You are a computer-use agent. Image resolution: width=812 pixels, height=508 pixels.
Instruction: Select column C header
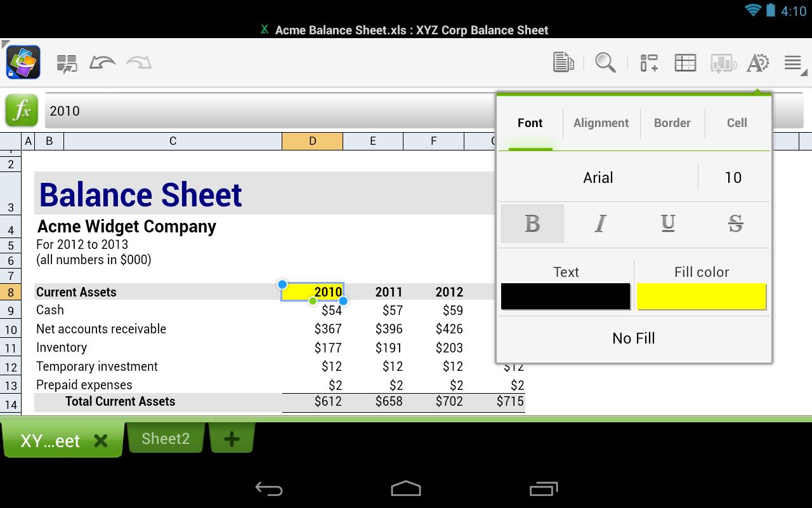pyautogui.click(x=173, y=141)
